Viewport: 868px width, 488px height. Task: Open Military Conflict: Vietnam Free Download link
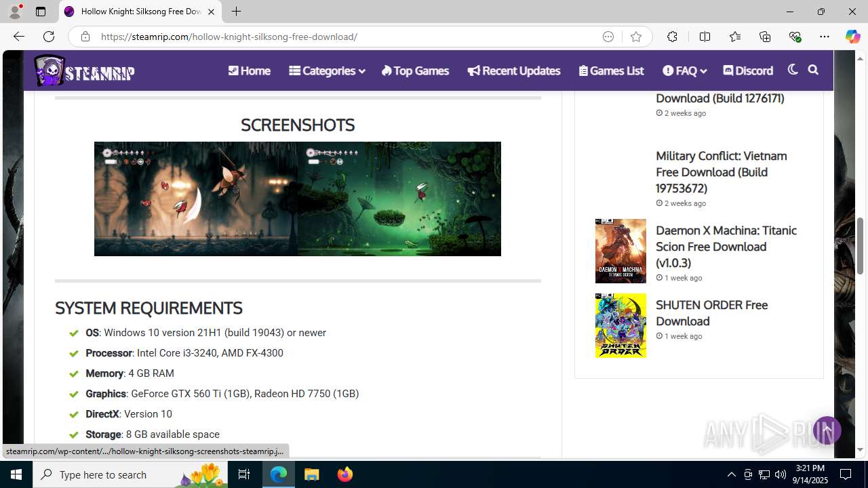point(721,172)
